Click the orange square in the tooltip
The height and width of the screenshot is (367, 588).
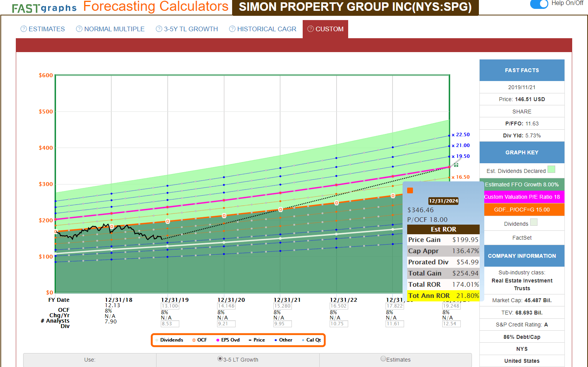pos(410,190)
